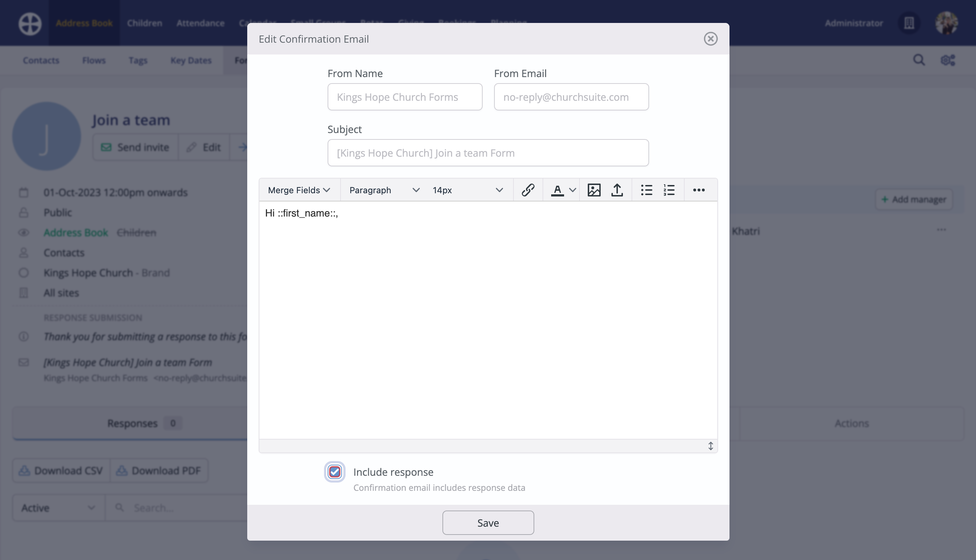Switch to the Key Dates sub-tab
The image size is (976, 560).
tap(191, 60)
